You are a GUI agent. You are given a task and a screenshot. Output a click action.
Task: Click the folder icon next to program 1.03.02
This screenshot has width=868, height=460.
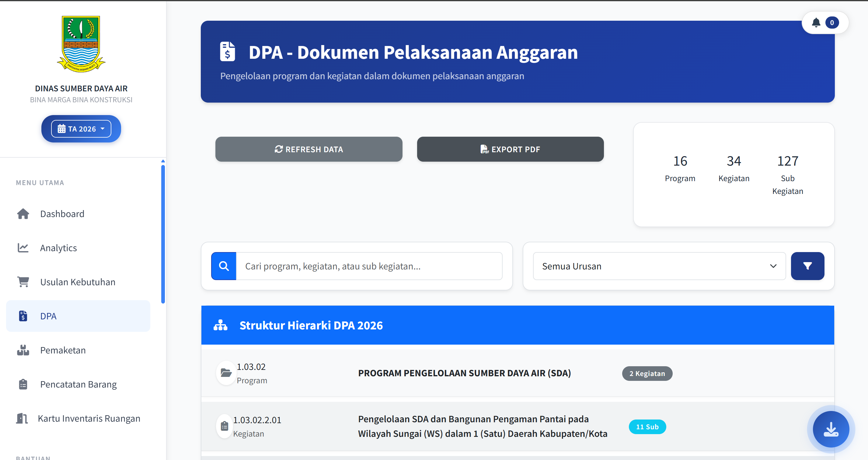226,373
